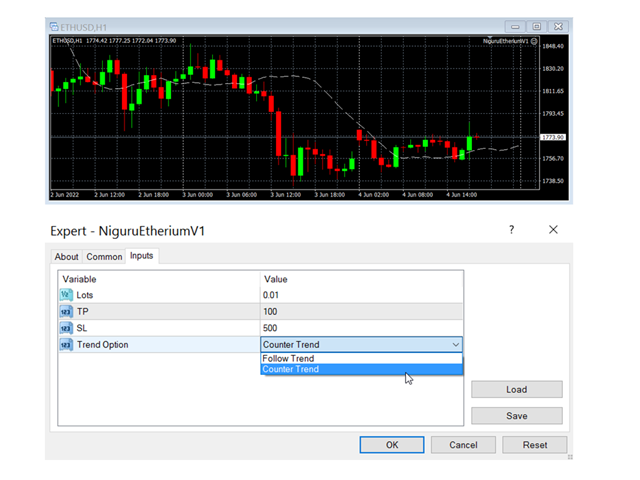
Task: Click the Value column header
Action: click(276, 279)
